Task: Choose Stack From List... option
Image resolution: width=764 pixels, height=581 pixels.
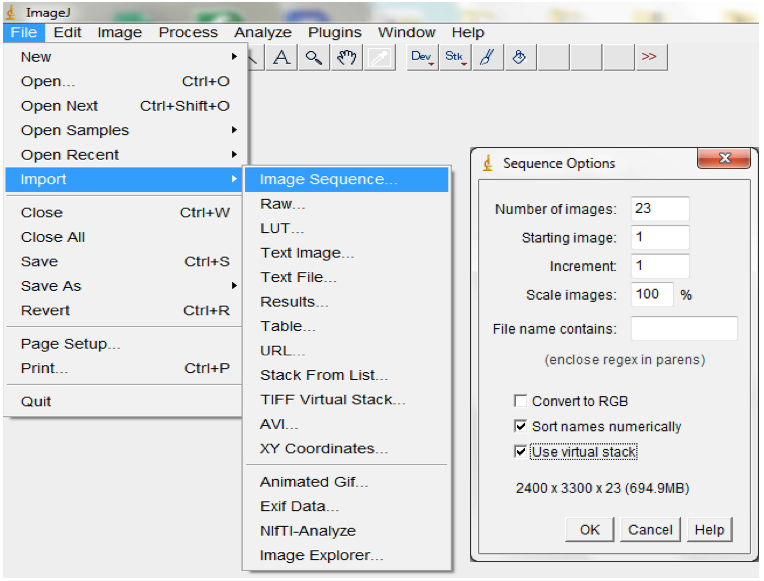Action: point(346,375)
